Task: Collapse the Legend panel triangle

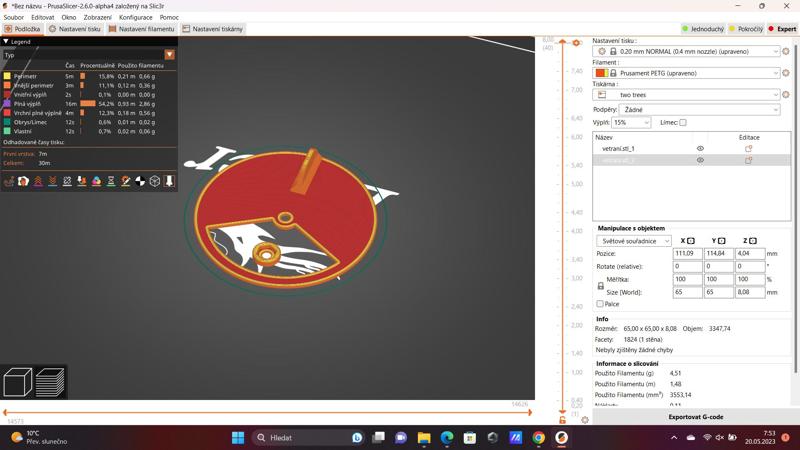Action: (x=6, y=42)
